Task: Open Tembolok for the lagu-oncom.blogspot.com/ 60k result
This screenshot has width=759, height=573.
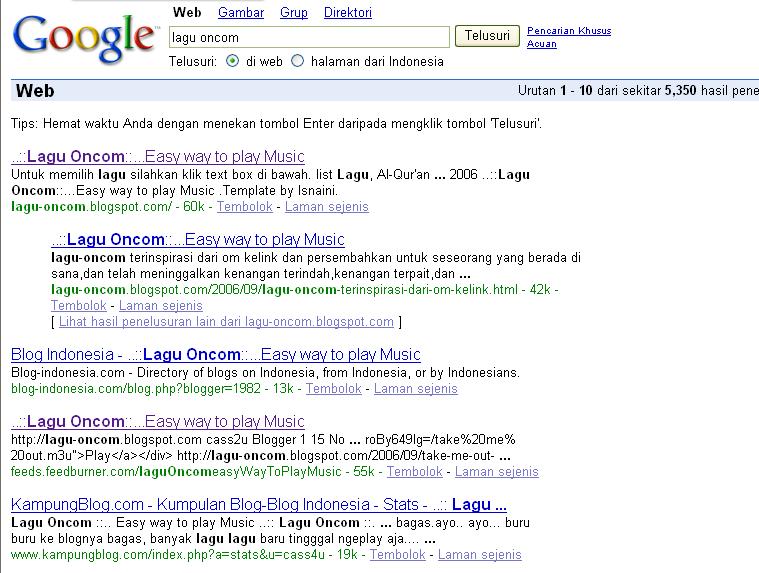Action: (244, 207)
